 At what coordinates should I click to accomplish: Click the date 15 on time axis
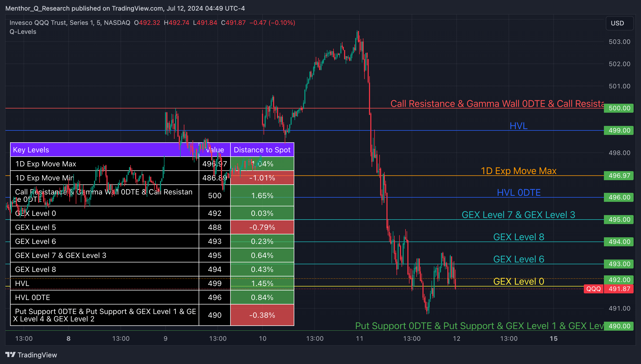[554, 339]
